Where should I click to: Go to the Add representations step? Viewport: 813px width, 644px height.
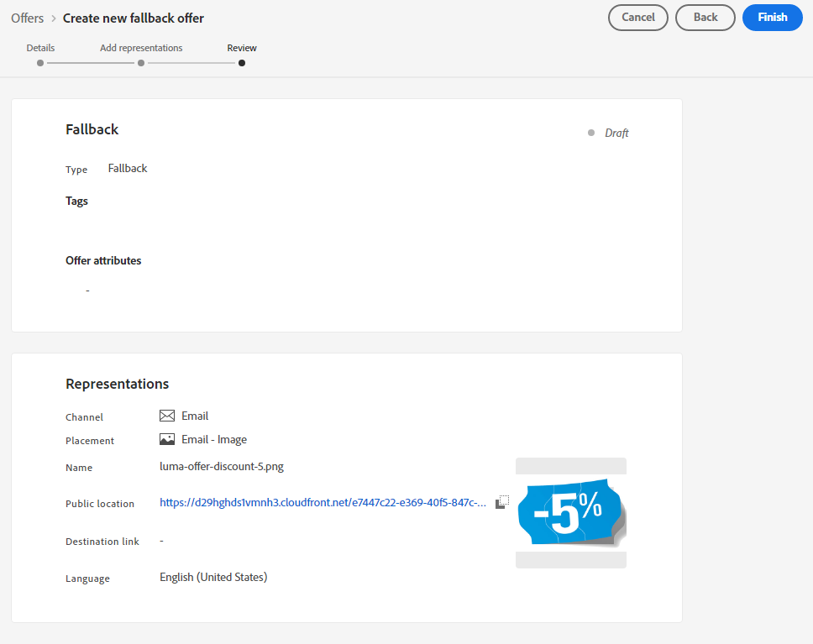tap(141, 48)
